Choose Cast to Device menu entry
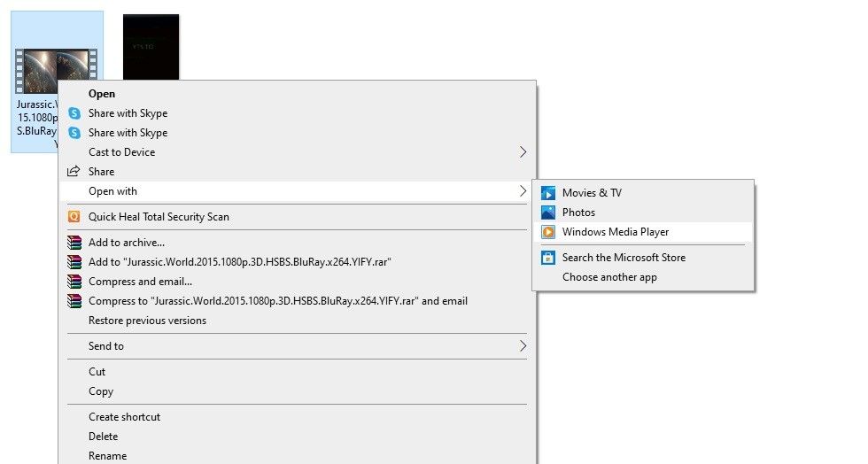 click(298, 152)
